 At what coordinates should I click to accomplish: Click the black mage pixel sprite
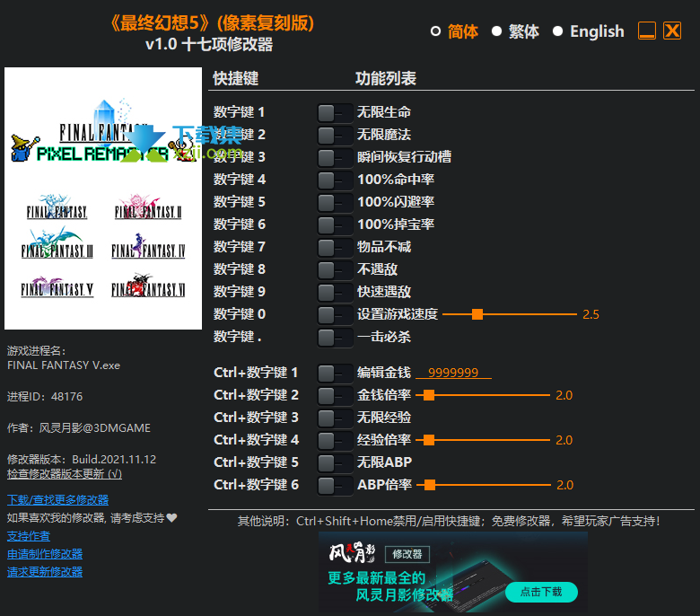23,148
